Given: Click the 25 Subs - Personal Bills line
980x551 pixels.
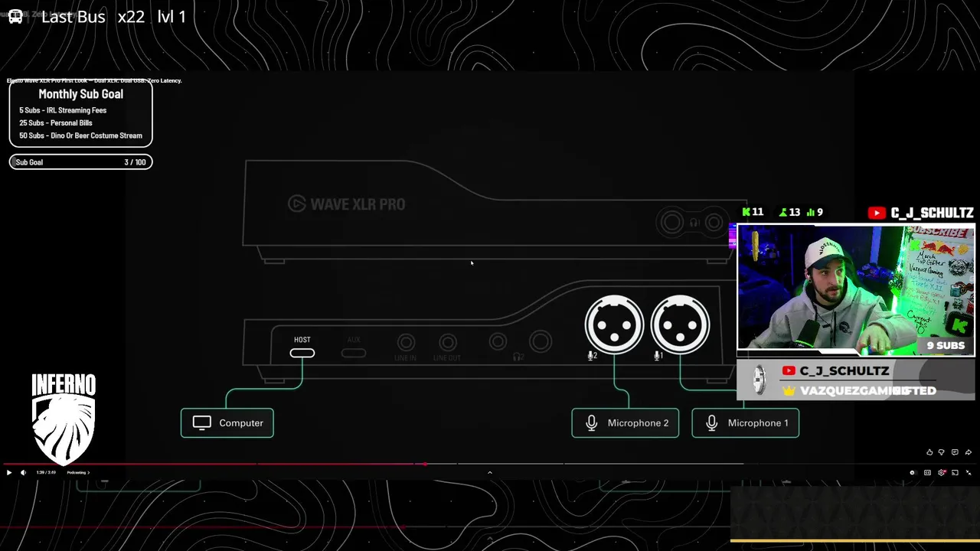Looking at the screenshot, I should click(x=56, y=123).
